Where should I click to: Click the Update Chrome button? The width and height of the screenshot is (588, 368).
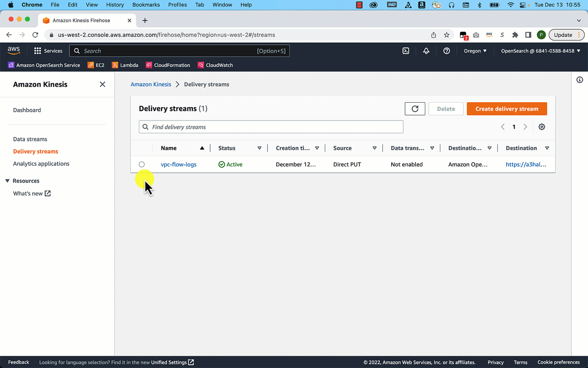pos(565,35)
